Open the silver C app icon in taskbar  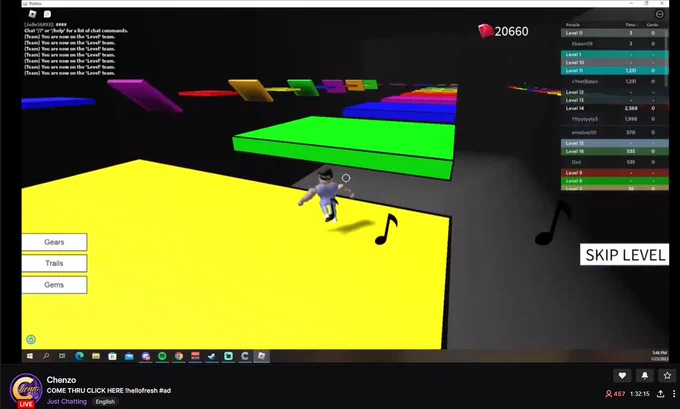point(245,356)
